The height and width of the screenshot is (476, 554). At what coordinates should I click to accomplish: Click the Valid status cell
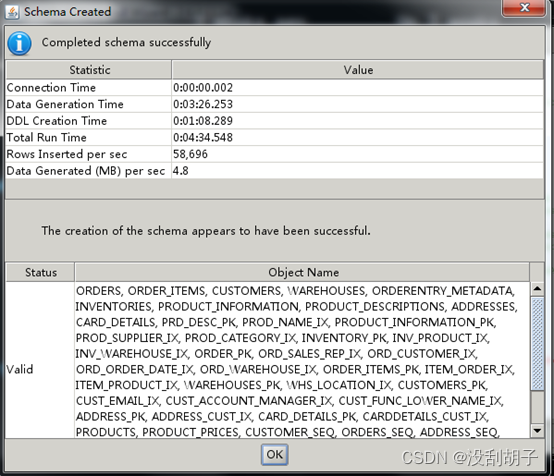[40, 360]
